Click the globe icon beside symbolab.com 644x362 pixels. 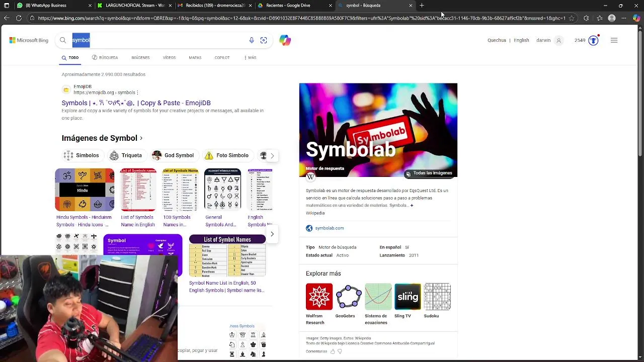tap(309, 228)
